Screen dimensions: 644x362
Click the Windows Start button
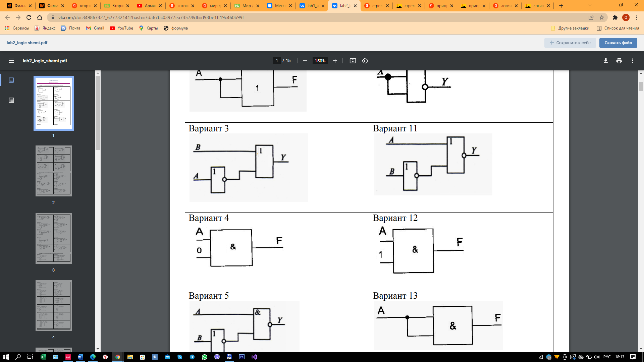(6, 357)
